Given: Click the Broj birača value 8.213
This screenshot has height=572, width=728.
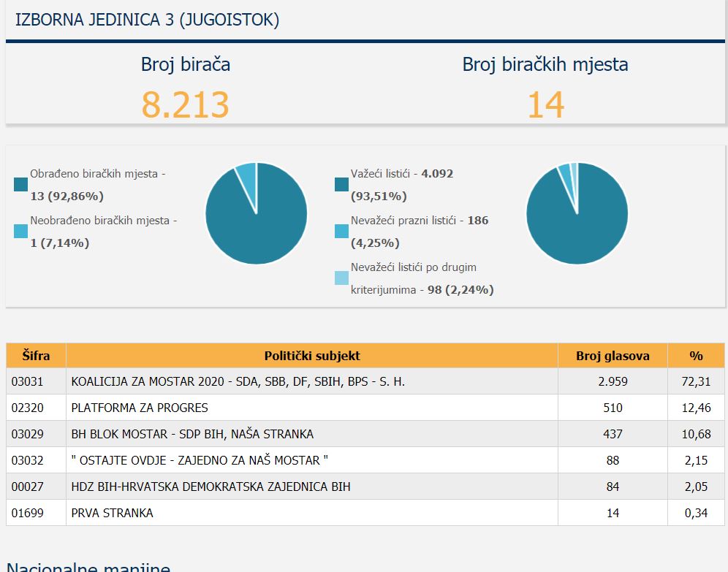Looking at the screenshot, I should coord(185,104).
